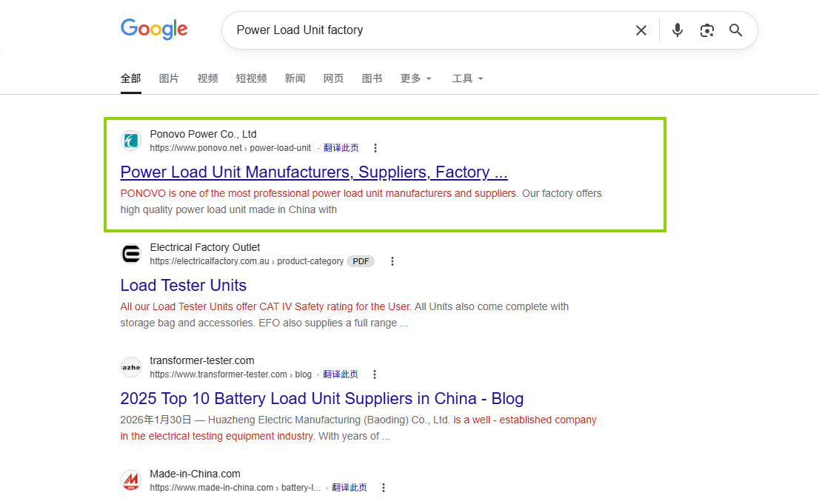The image size is (819, 504).
Task: Open the three-dot menu for the Made-in-China.com result
Action: (x=384, y=488)
